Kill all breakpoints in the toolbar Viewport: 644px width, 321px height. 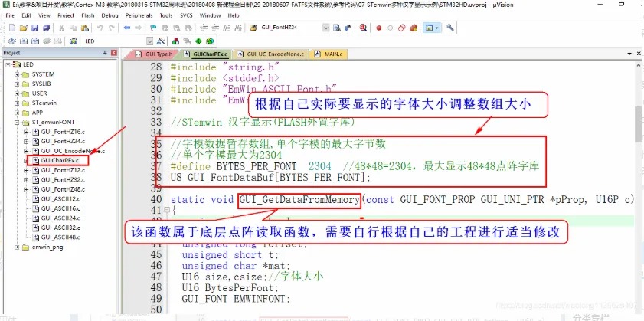pyautogui.click(x=414, y=28)
